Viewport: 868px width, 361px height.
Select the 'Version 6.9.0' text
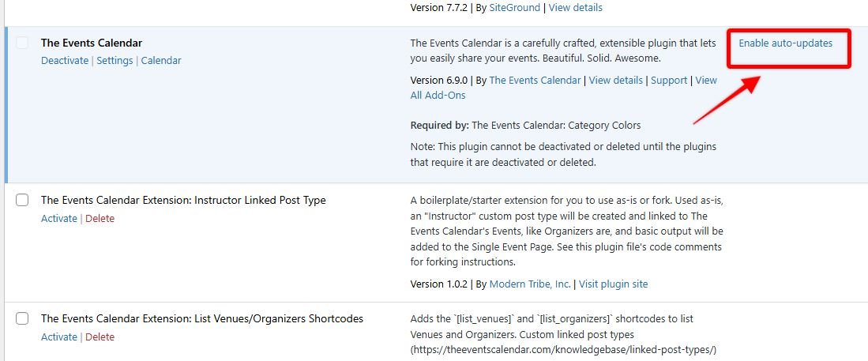click(439, 81)
